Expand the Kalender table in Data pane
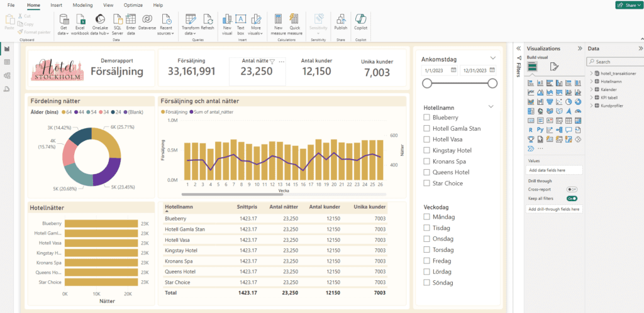This screenshot has height=313, width=644. (591, 89)
